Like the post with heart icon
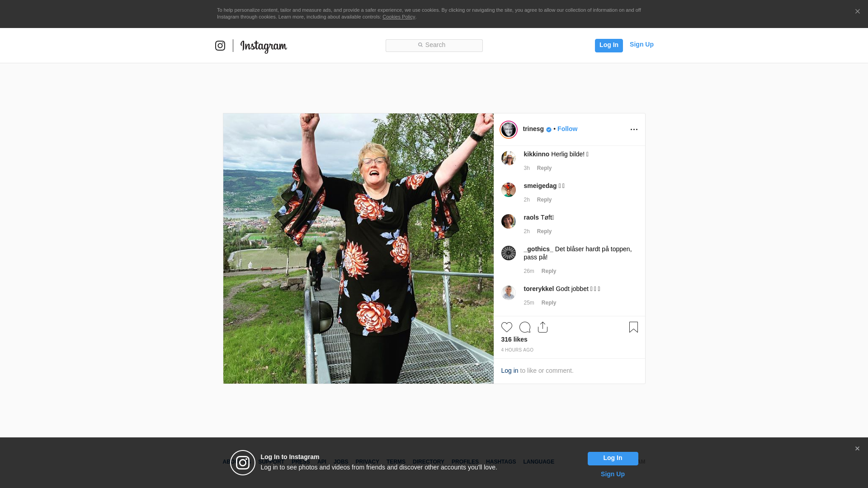 pos(507,327)
